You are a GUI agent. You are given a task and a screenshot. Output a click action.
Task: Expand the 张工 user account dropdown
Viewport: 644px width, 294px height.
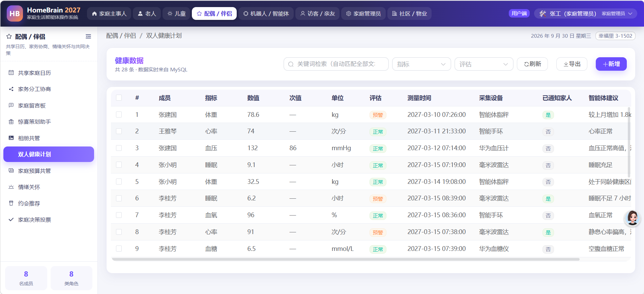click(586, 13)
